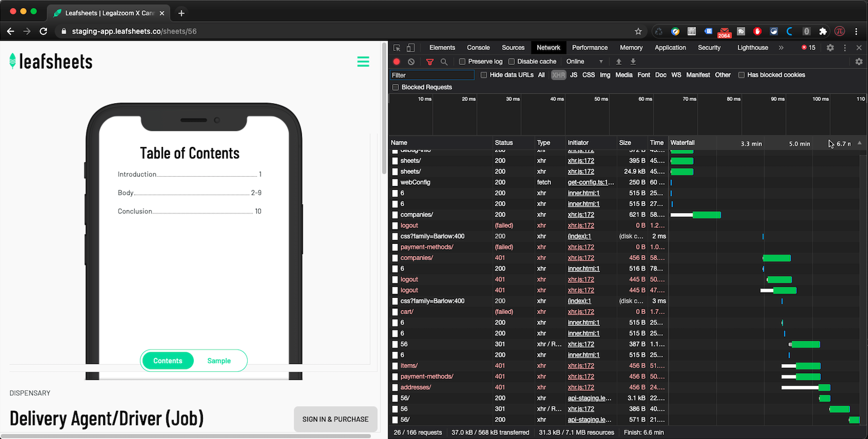Open network settings gear icon
Screen dimensions: 868x439
859,61
